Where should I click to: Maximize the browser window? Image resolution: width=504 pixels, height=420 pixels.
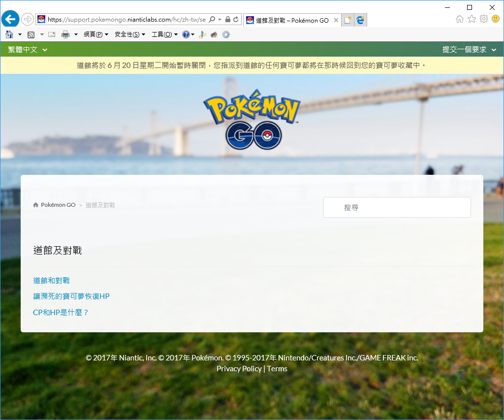point(470,7)
